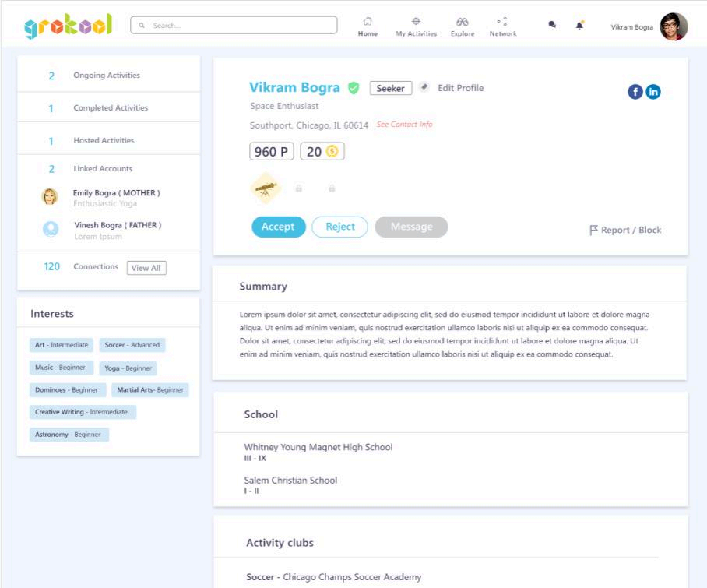Open the LinkedIn profile icon
The width and height of the screenshot is (707, 588).
[x=653, y=92]
